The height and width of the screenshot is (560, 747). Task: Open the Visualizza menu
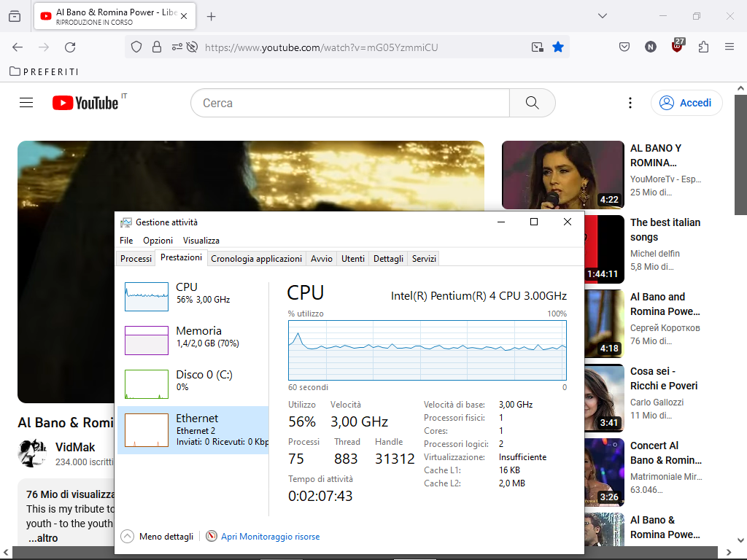201,241
